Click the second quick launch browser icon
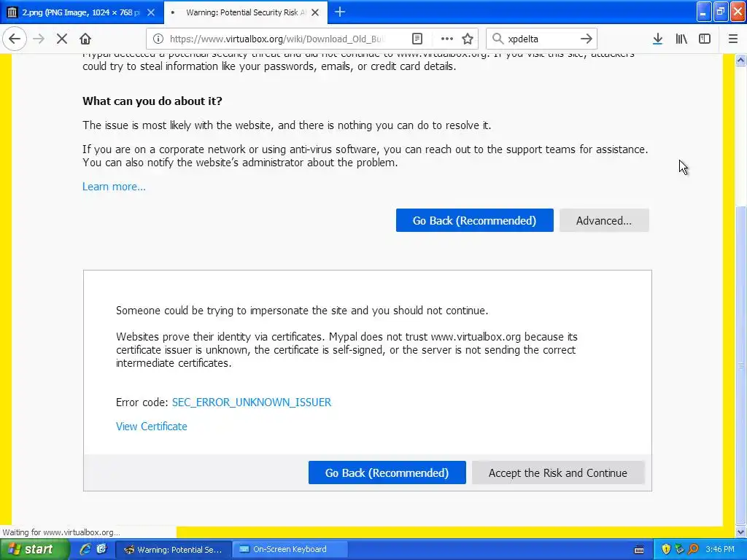 click(x=101, y=549)
